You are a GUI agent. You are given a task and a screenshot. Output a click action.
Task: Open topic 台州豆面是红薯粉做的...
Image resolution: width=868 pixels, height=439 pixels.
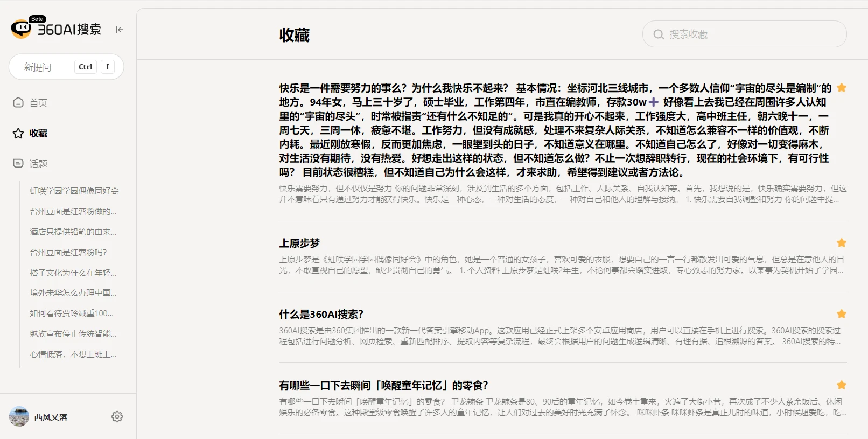tap(73, 211)
